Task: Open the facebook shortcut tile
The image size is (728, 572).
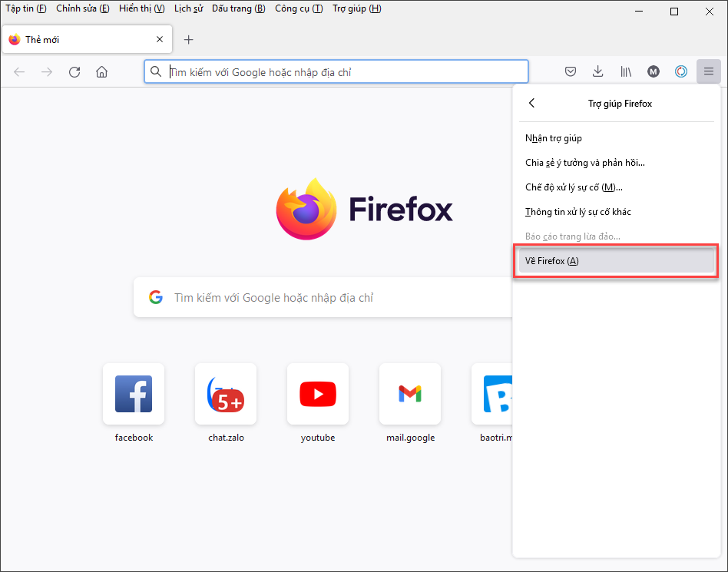Action: 134,394
